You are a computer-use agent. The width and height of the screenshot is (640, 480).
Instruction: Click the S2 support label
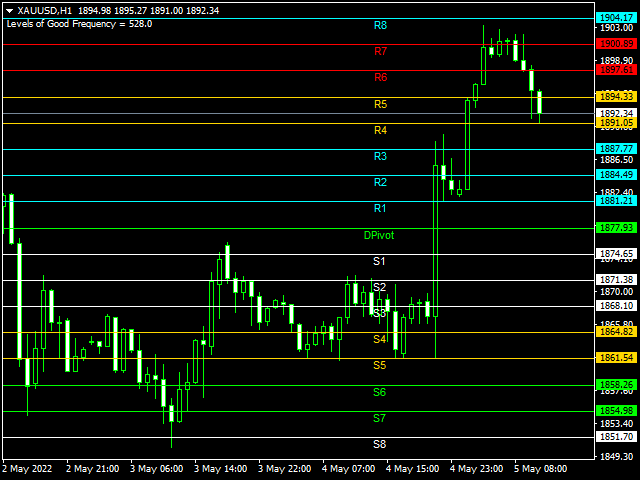click(379, 287)
